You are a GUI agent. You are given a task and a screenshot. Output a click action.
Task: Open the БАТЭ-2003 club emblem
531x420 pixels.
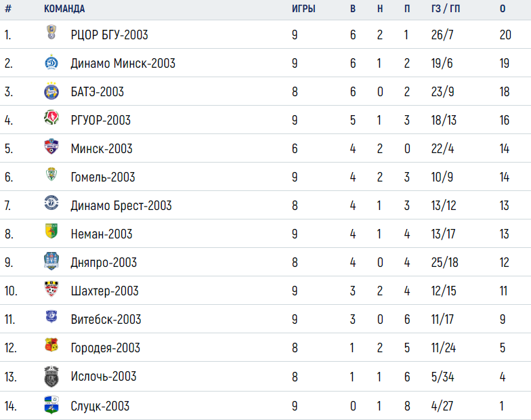(51, 91)
